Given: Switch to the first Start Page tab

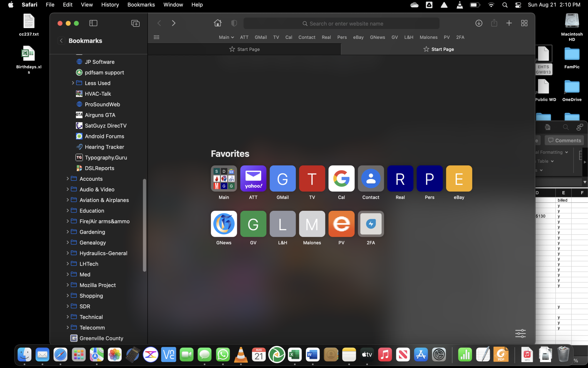Looking at the screenshot, I should tap(244, 49).
